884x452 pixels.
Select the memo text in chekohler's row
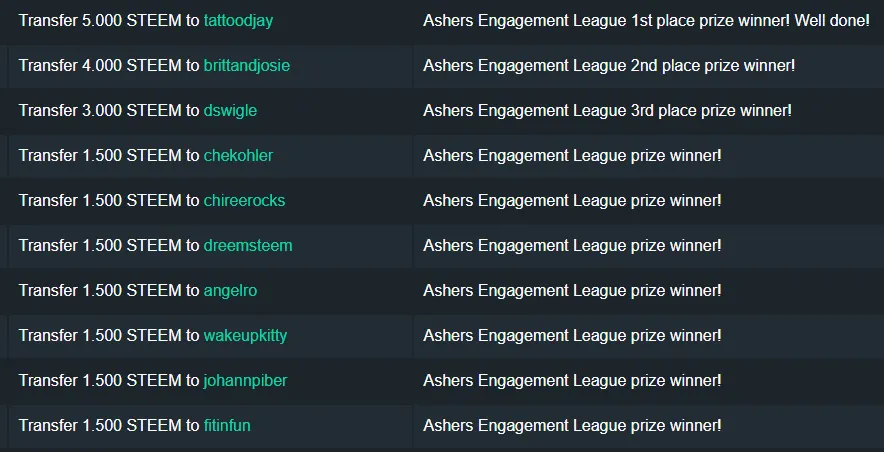click(x=572, y=156)
